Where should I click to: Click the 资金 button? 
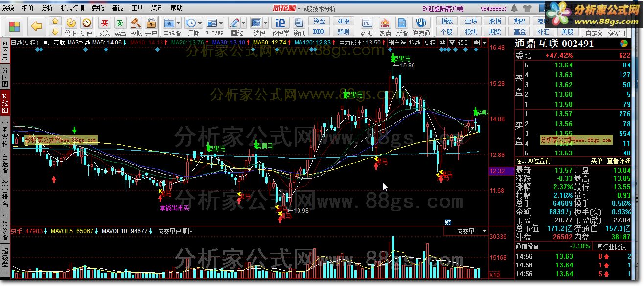pos(319,22)
